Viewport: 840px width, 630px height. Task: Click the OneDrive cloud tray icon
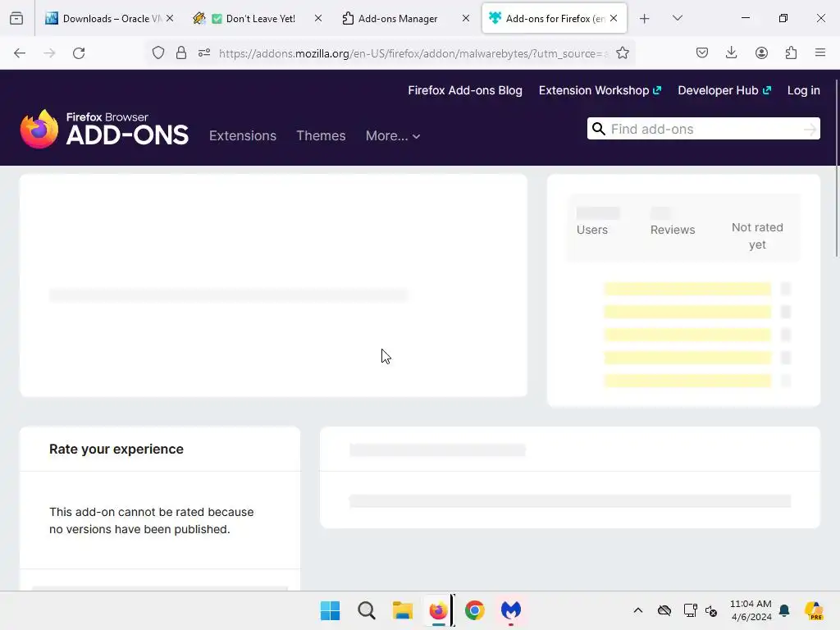click(x=664, y=610)
